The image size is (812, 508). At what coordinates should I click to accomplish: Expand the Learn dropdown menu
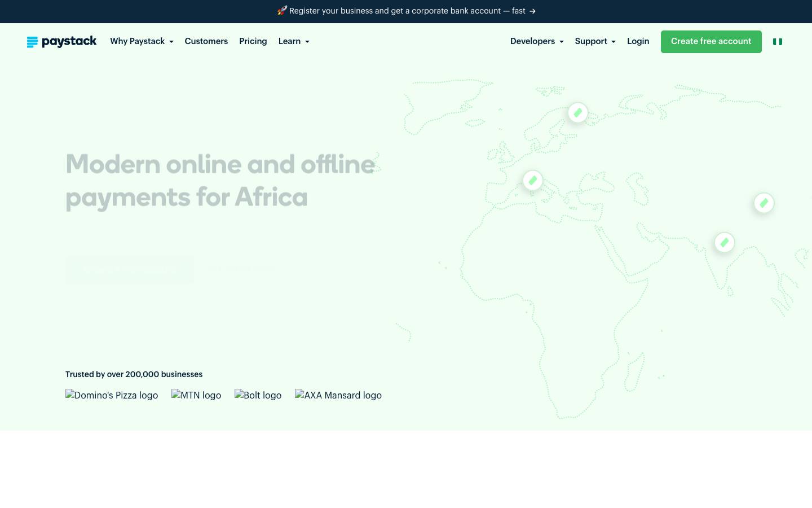click(294, 42)
